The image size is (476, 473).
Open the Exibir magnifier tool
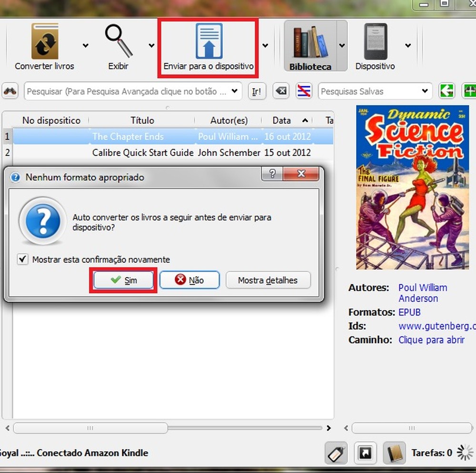[119, 41]
